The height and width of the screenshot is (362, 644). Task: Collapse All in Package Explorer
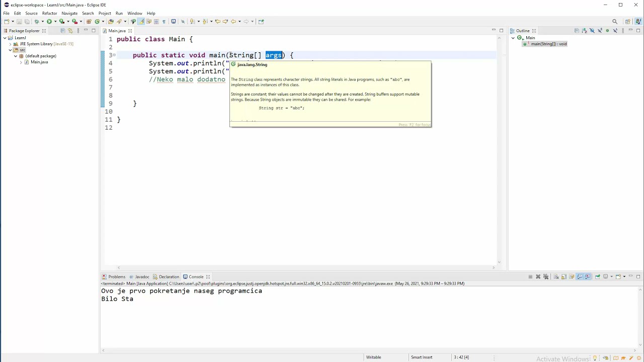[x=62, y=31]
